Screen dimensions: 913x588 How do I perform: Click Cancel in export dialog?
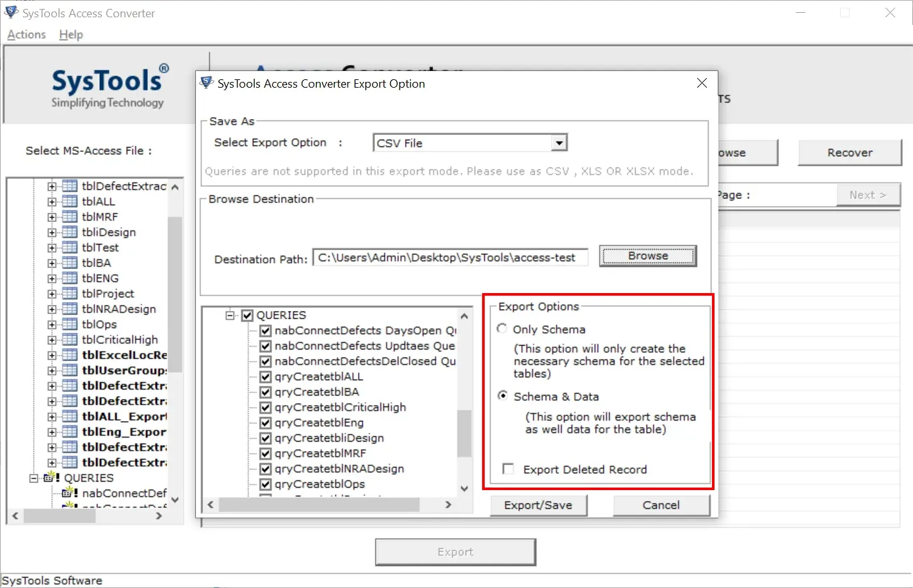click(661, 505)
